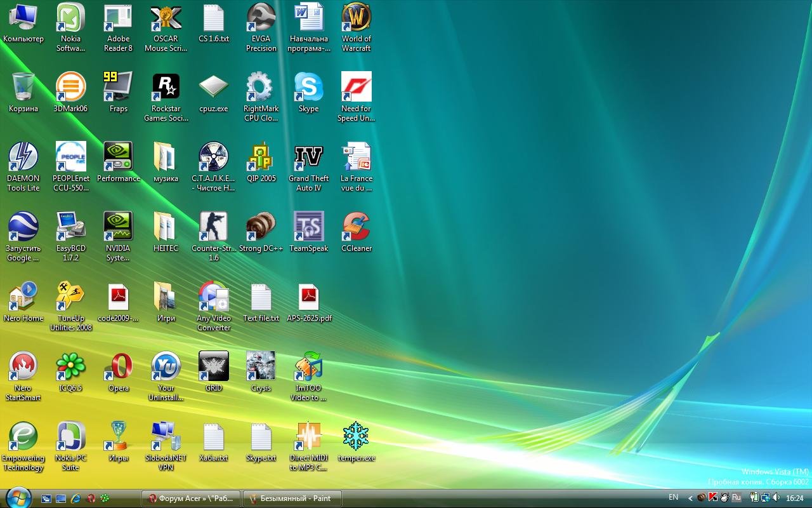This screenshot has width=812, height=508.
Task: Run the temper.exe snowflake program
Action: (357, 436)
